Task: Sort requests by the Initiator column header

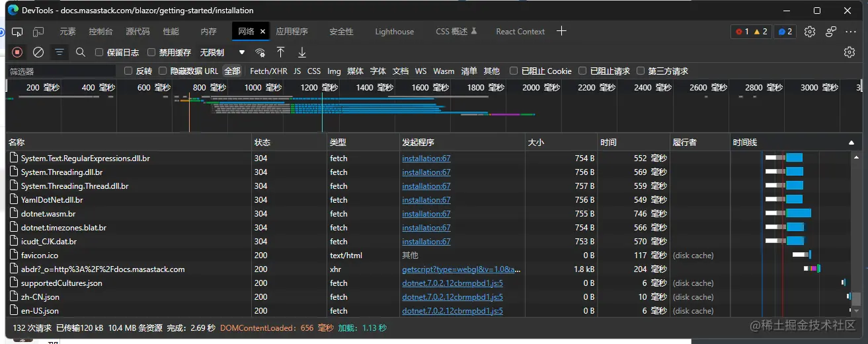Action: pyautogui.click(x=462, y=143)
